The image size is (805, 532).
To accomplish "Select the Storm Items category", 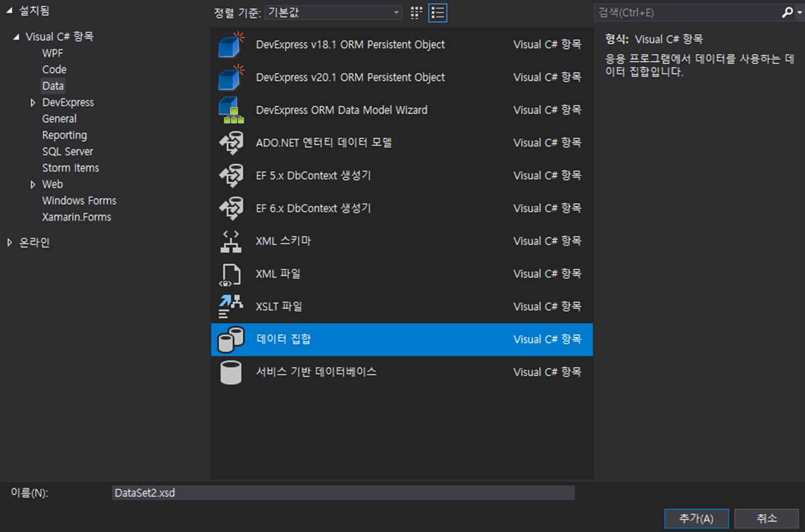I will (x=71, y=168).
